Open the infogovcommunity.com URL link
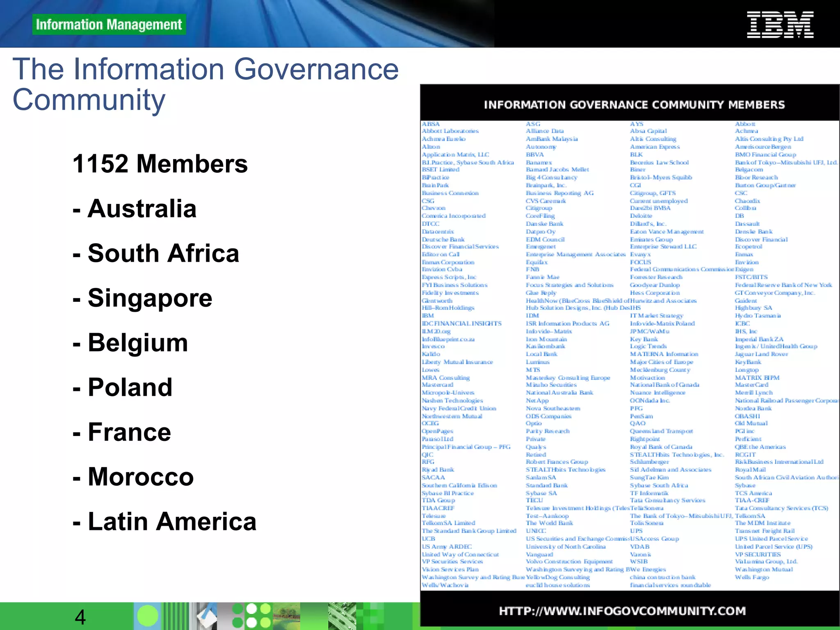Screen dimensions: 840x630 click(x=622, y=611)
